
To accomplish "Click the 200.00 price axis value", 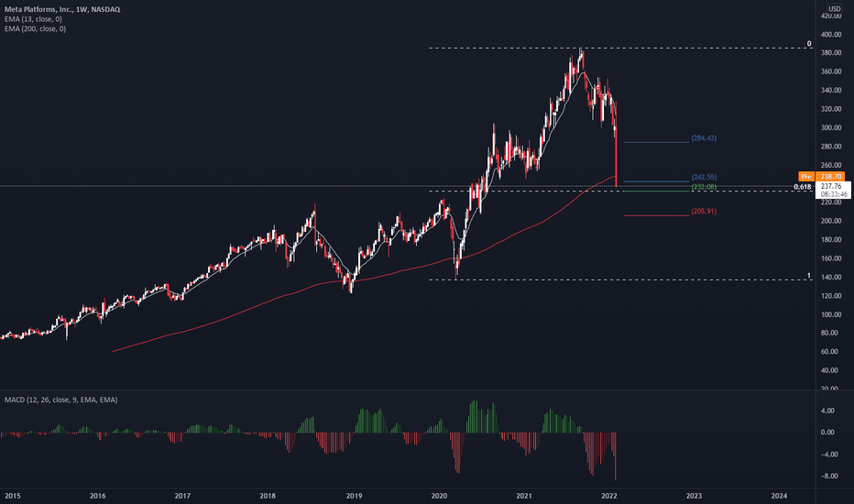I will pyautogui.click(x=831, y=221).
